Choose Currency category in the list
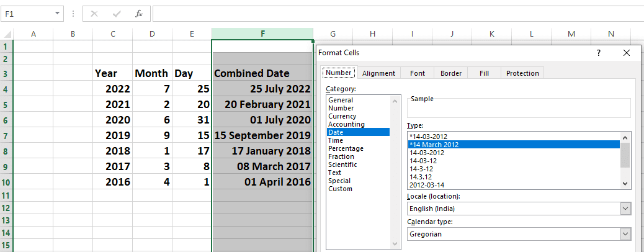 (x=342, y=116)
